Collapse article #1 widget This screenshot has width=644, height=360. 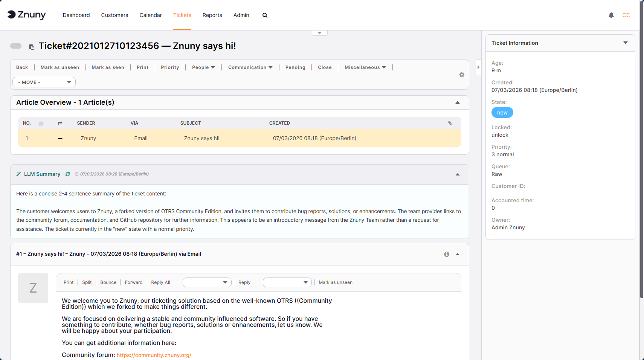point(458,254)
